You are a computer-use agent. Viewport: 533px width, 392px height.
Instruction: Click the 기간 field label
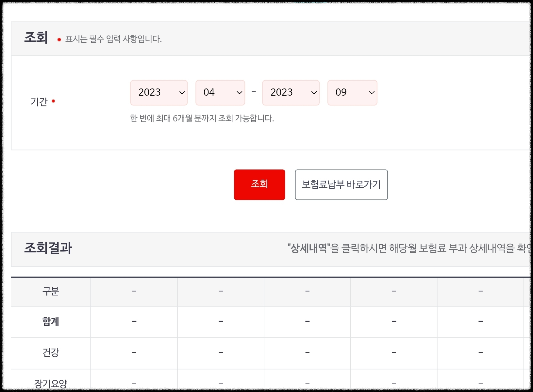click(39, 102)
